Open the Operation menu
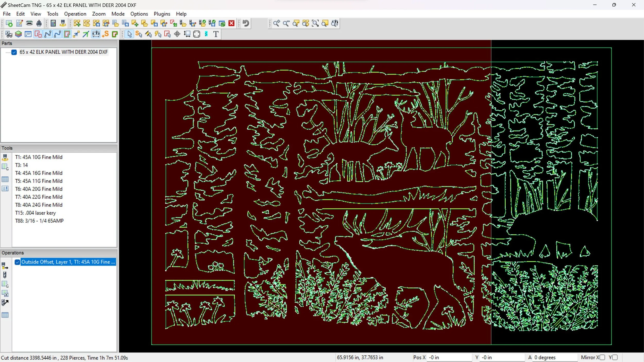The image size is (644, 362). (75, 14)
